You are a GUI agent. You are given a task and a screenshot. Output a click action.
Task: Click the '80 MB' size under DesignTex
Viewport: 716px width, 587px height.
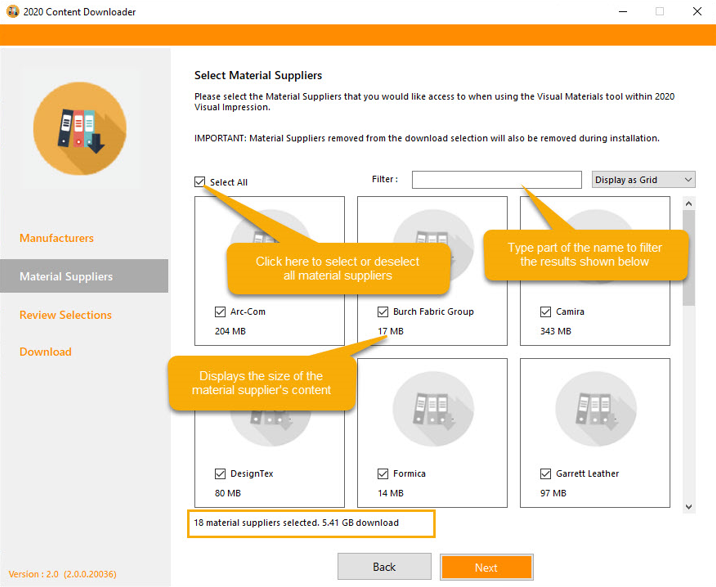point(228,493)
